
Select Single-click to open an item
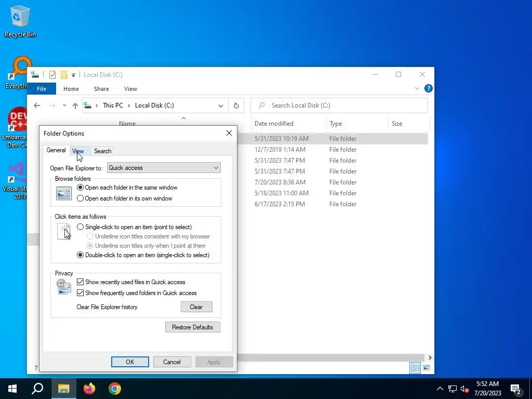[135, 227]
